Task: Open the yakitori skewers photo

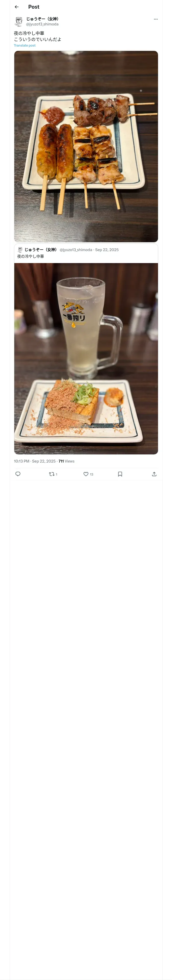Action: click(x=86, y=147)
